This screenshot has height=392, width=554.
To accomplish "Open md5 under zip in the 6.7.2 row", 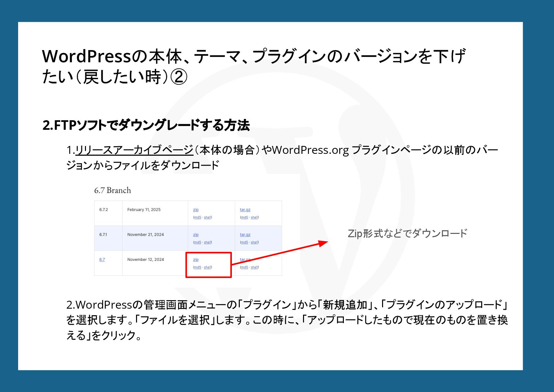I will tap(198, 217).
